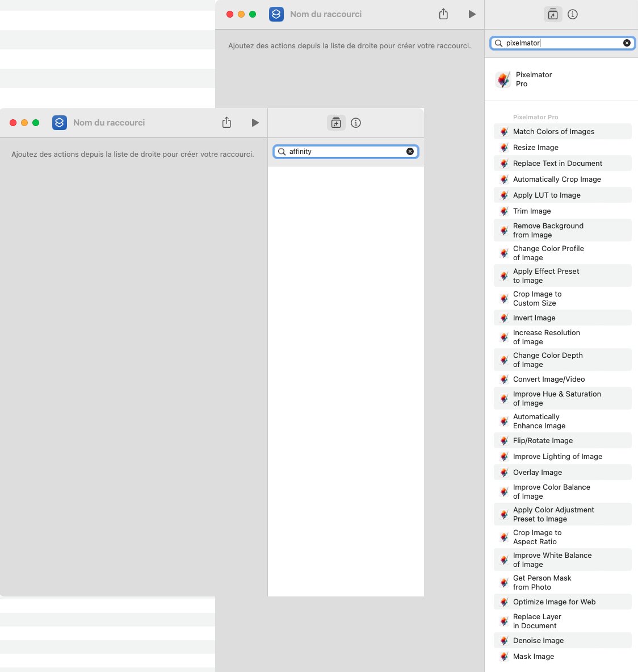Show the action library in the pixelmator window
638x672 pixels.
pyautogui.click(x=553, y=14)
